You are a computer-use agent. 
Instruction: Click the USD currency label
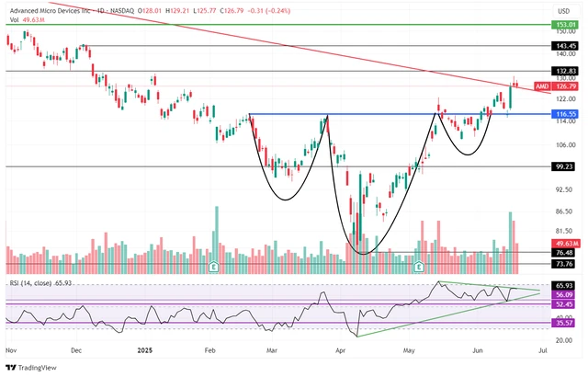[x=563, y=11]
